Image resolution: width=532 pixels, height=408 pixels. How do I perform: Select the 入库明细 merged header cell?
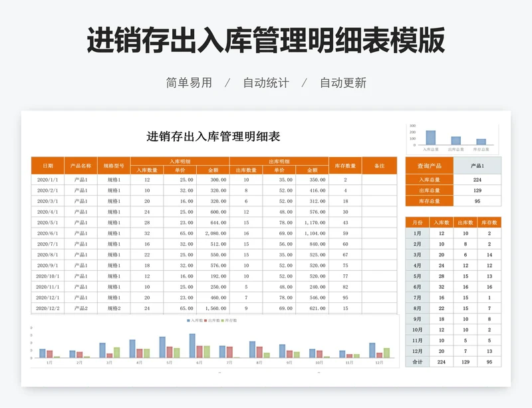coord(180,161)
